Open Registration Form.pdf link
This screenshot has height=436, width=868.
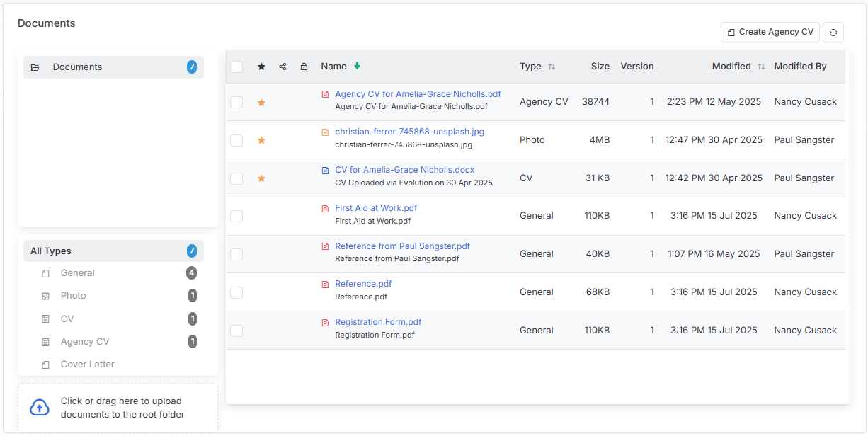378,322
